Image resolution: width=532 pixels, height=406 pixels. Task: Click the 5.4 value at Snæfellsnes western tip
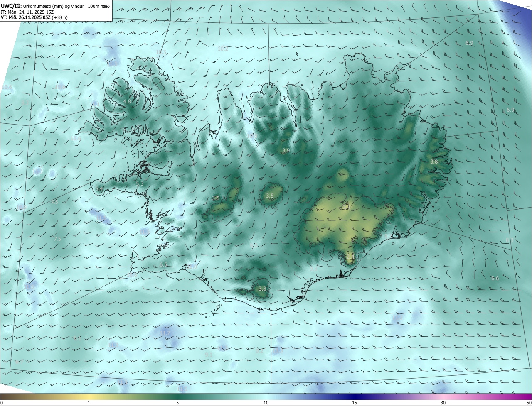pyautogui.click(x=99, y=189)
